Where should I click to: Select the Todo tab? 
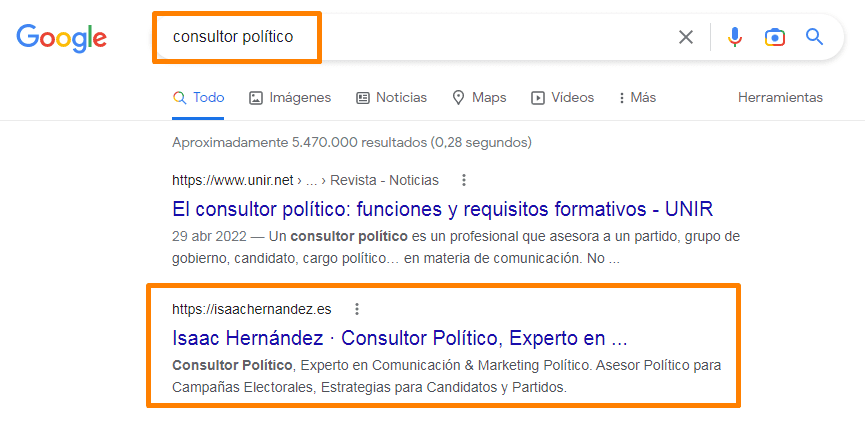[x=198, y=98]
